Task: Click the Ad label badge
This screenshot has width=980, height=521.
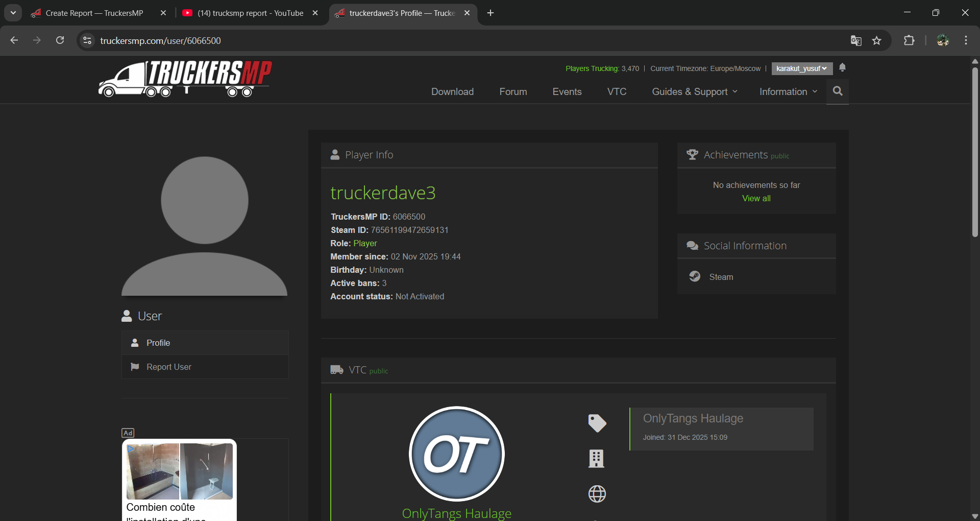Action: pos(128,433)
